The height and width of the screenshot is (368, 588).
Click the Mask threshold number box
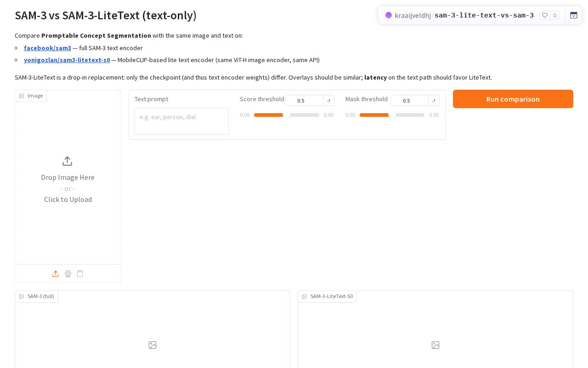(x=409, y=100)
